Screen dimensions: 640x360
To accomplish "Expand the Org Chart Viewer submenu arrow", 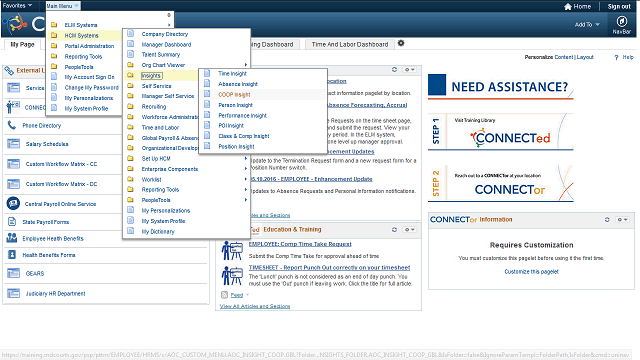I will pyautogui.click(x=246, y=64).
